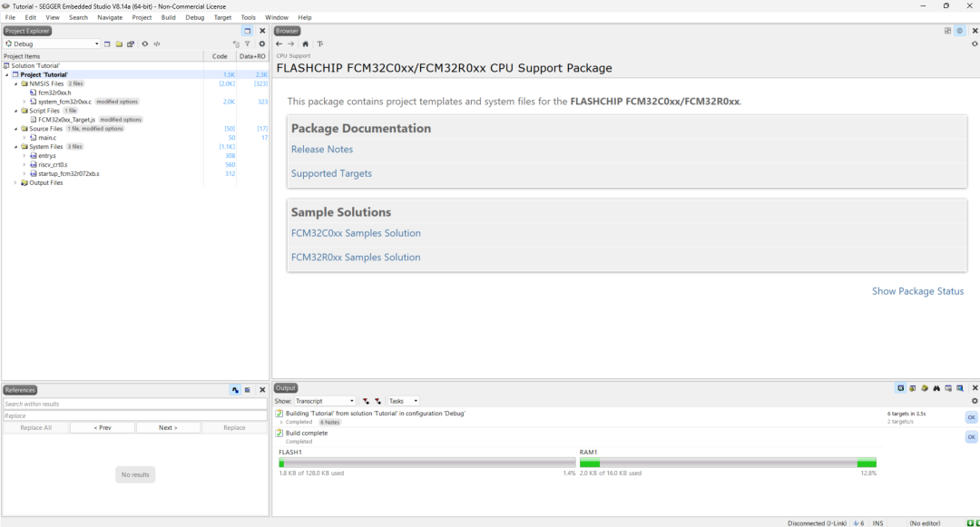Click the first red filter icon next to Transcript
Image resolution: width=980 pixels, height=527 pixels.
366,401
